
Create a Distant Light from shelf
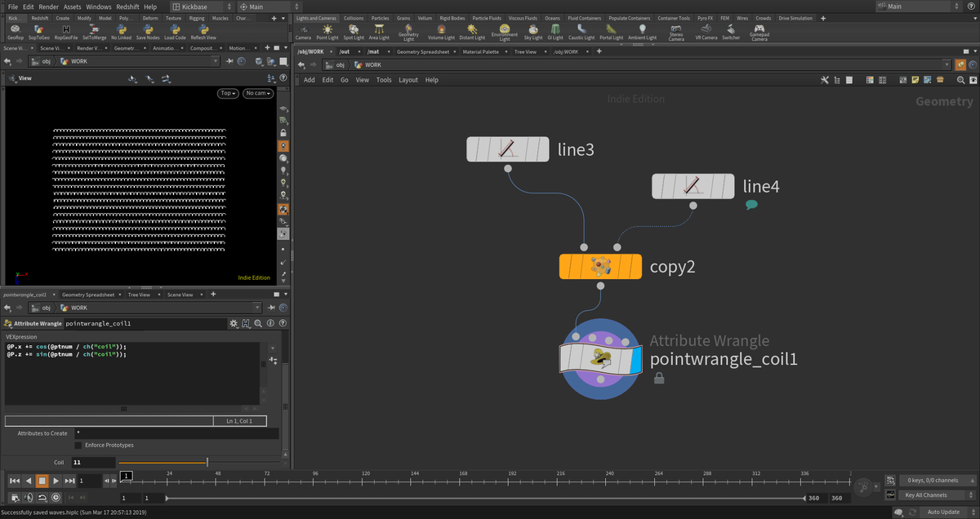471,32
